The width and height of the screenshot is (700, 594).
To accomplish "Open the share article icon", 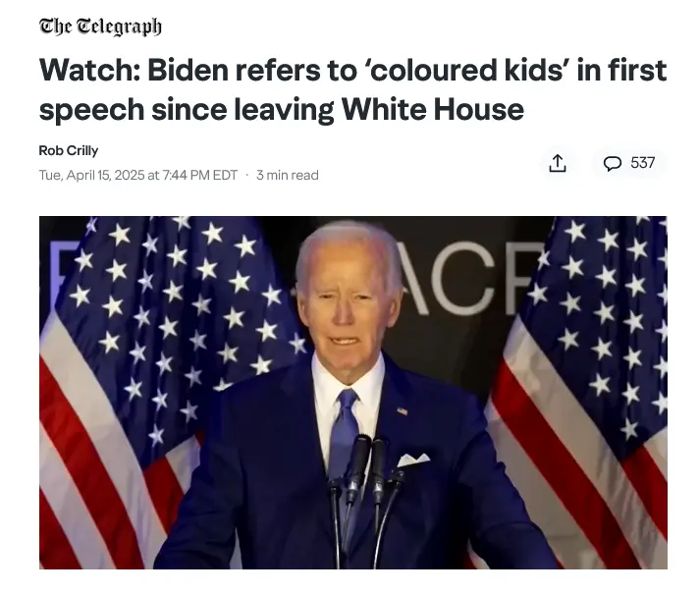I will point(557,163).
